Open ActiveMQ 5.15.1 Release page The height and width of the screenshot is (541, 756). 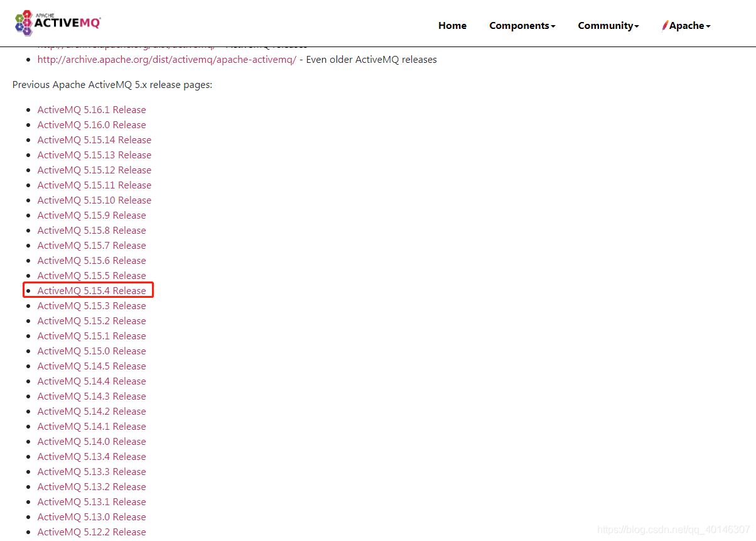click(x=92, y=336)
